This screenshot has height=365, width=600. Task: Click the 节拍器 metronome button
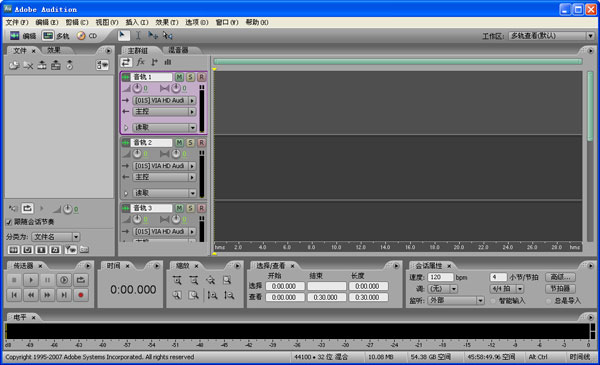point(561,288)
